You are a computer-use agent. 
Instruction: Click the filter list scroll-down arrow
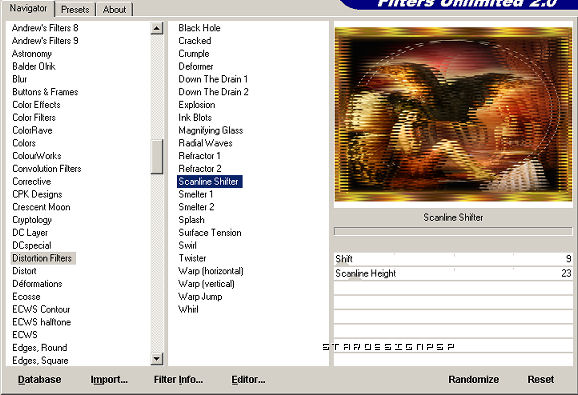pos(157,359)
